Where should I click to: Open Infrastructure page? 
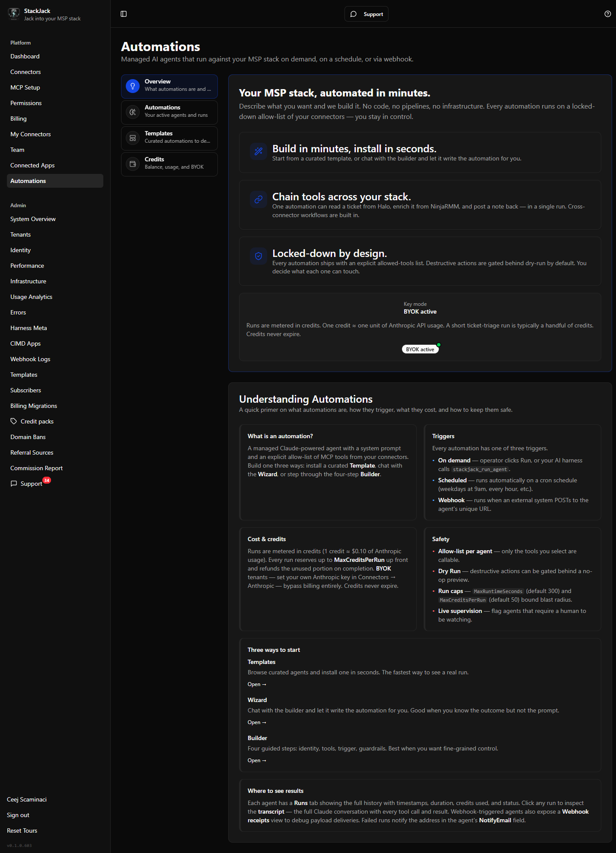pos(55,281)
